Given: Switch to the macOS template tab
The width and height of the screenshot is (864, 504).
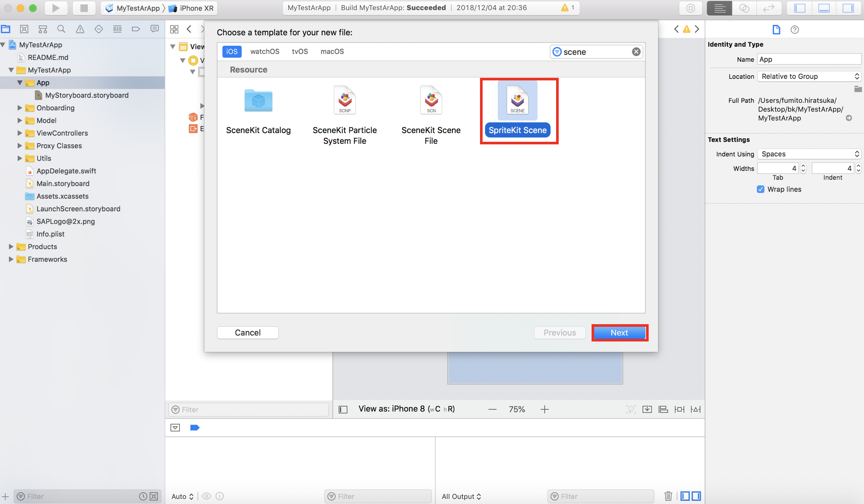Looking at the screenshot, I should point(332,51).
